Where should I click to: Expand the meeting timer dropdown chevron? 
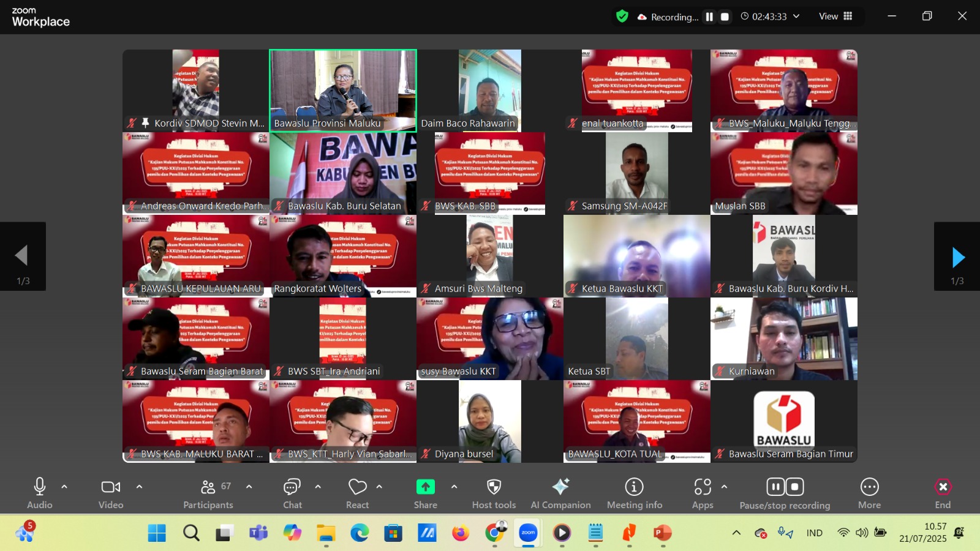(796, 17)
